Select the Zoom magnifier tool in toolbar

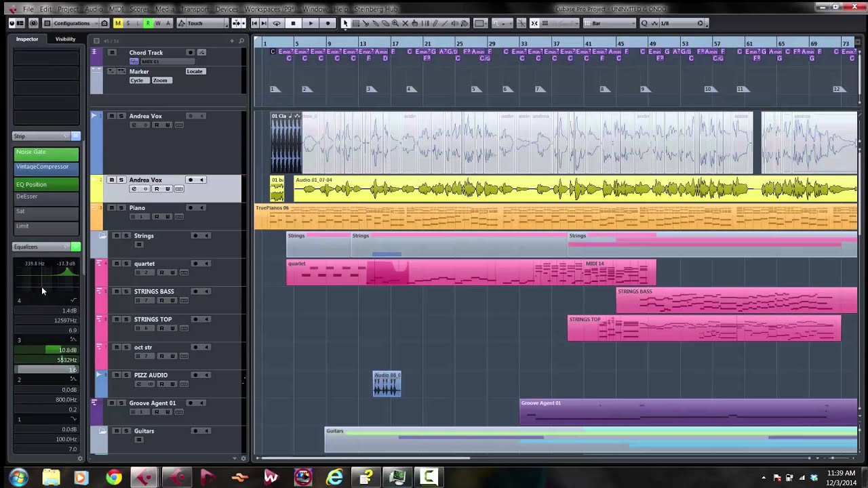tap(395, 23)
